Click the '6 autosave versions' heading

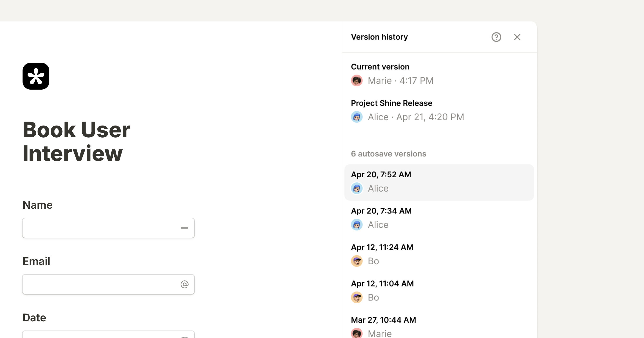(389, 154)
